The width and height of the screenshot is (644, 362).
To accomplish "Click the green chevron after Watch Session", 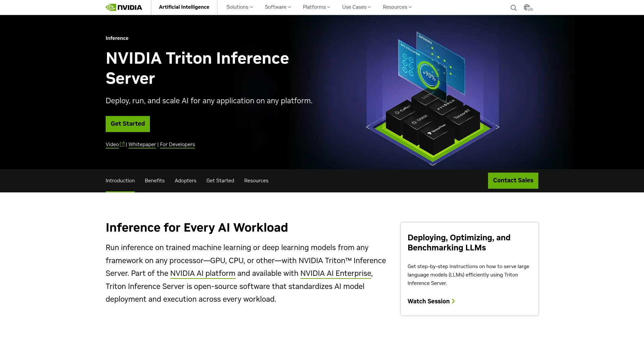I will (453, 301).
